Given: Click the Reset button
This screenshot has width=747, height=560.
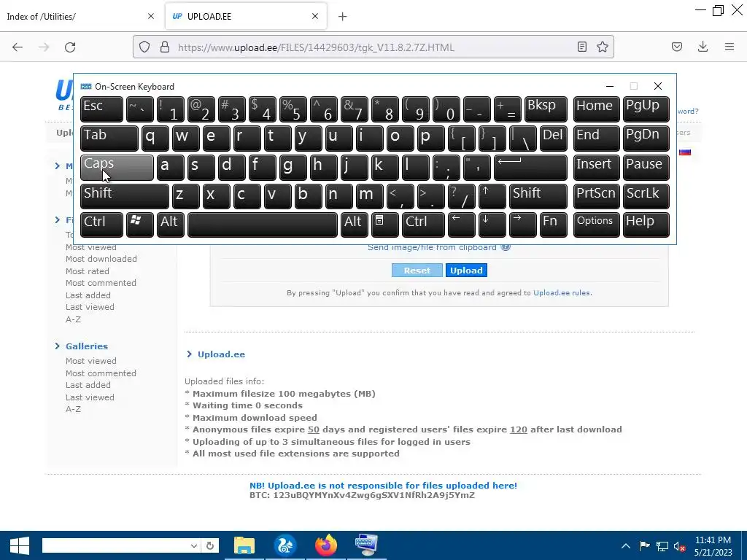Looking at the screenshot, I should coord(417,271).
